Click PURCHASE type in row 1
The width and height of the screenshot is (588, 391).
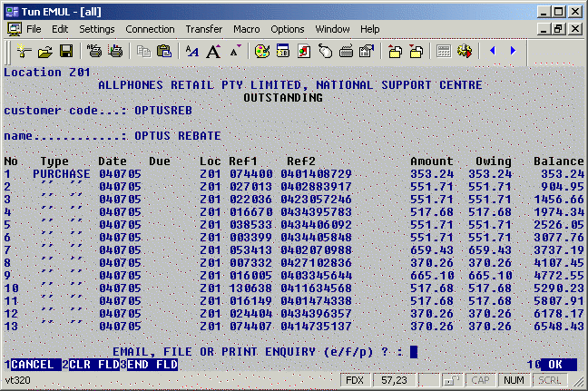62,174
